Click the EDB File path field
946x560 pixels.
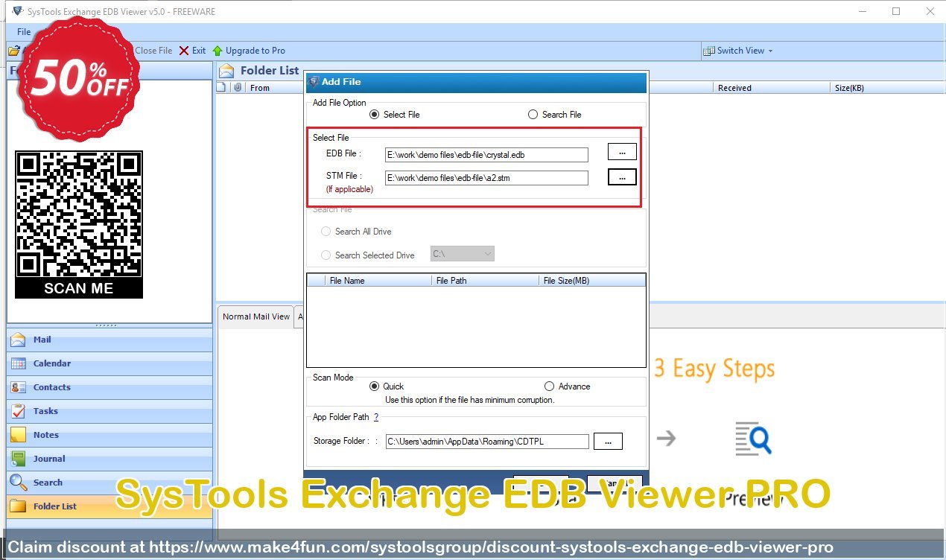(x=486, y=155)
